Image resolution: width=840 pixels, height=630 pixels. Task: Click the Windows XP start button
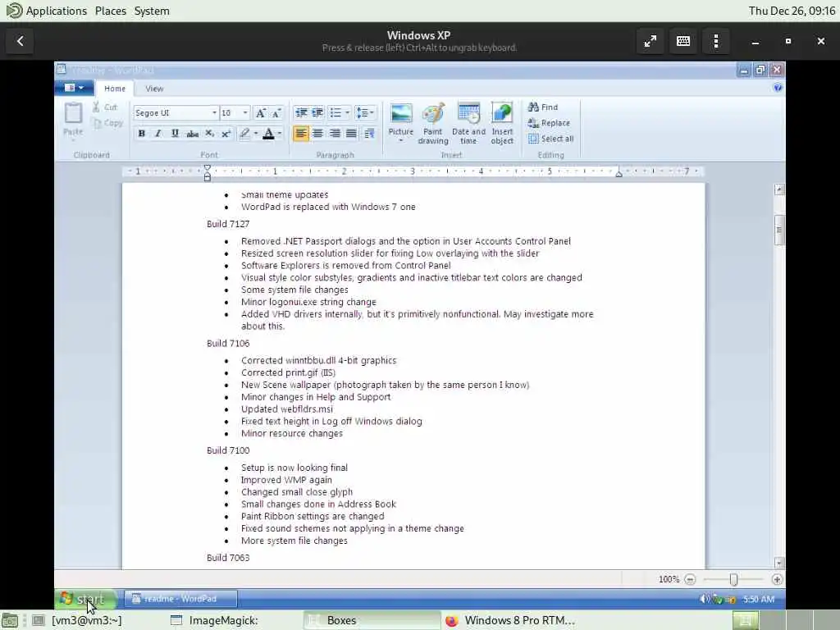pos(85,598)
